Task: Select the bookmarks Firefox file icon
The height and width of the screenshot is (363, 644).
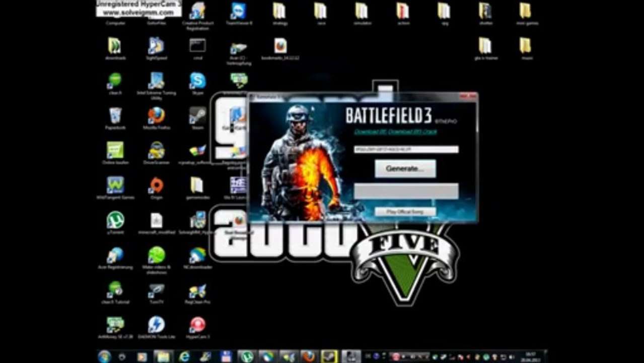Action: pyautogui.click(x=280, y=48)
